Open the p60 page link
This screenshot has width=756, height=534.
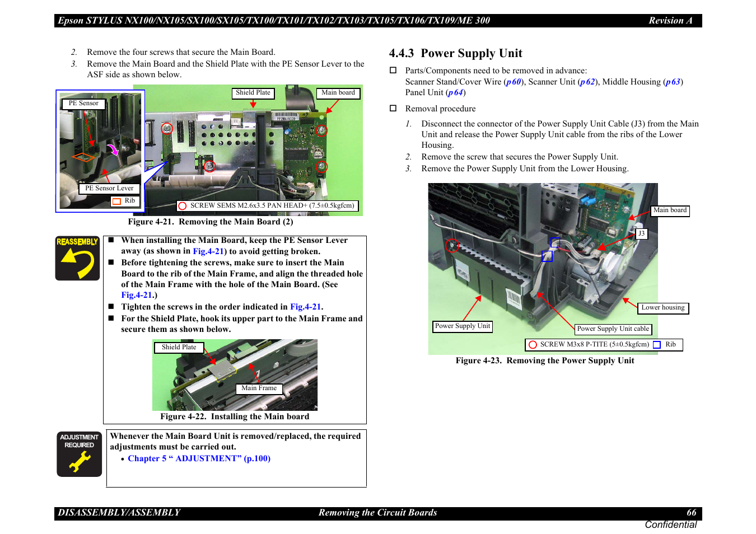pyautogui.click(x=514, y=82)
